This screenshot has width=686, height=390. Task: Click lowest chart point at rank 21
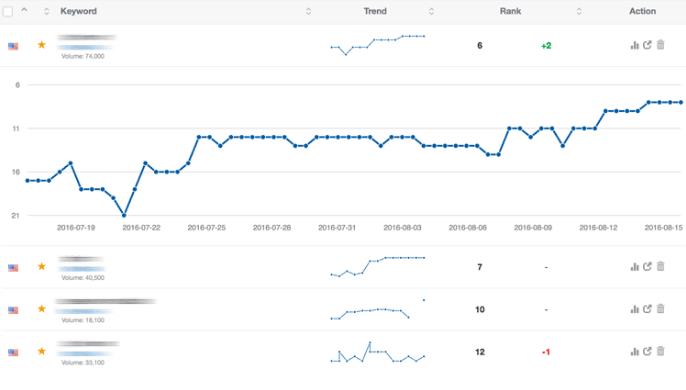[124, 215]
